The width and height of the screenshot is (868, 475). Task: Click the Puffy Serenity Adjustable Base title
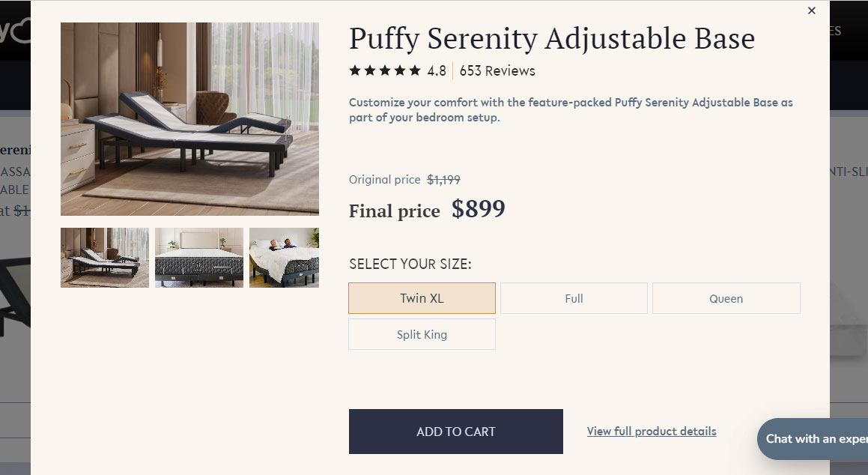[x=552, y=39]
